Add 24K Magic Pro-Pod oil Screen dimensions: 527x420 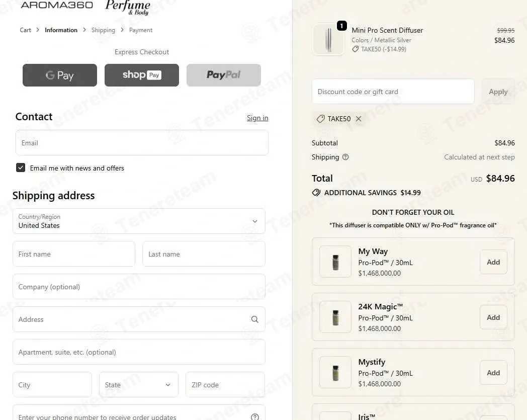tap(493, 317)
